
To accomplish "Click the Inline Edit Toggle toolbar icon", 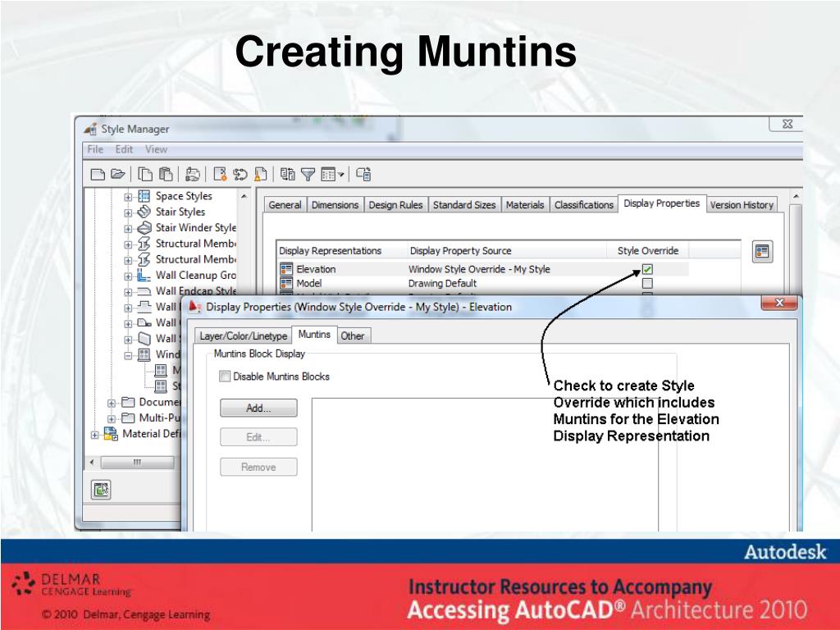I will pyautogui.click(x=363, y=174).
